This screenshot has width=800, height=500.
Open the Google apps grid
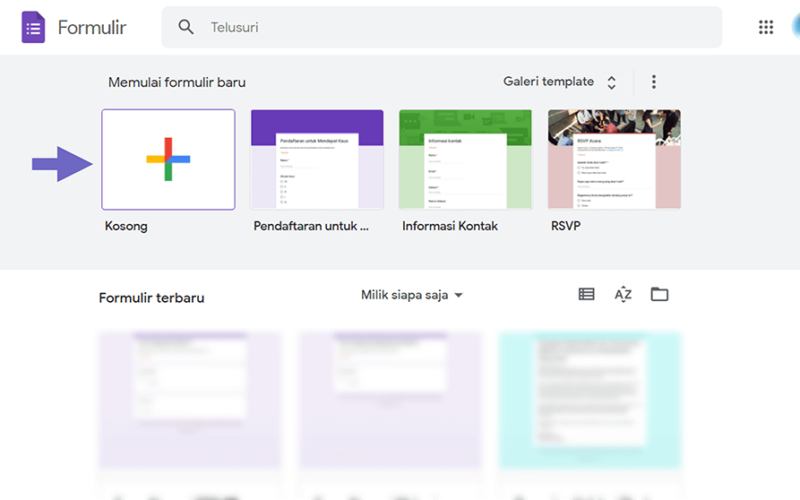click(765, 27)
